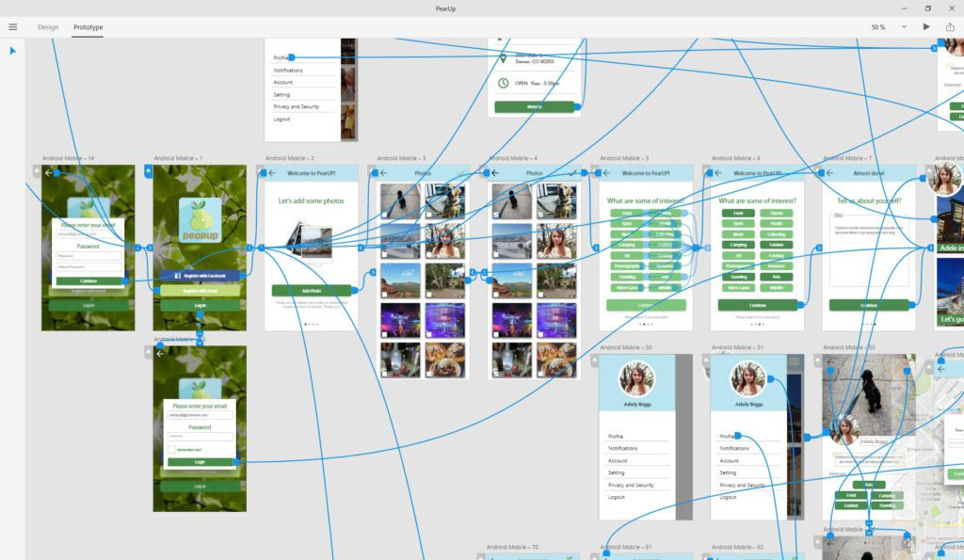
Task: Click Account in Android Mobile – 51 menu
Action: (x=730, y=460)
